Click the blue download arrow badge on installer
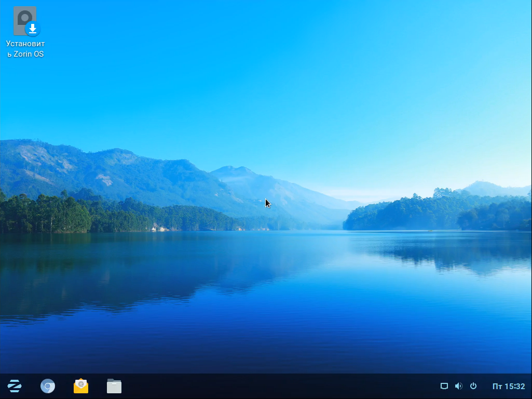Screen dimensions: 532x399 (x=33, y=29)
